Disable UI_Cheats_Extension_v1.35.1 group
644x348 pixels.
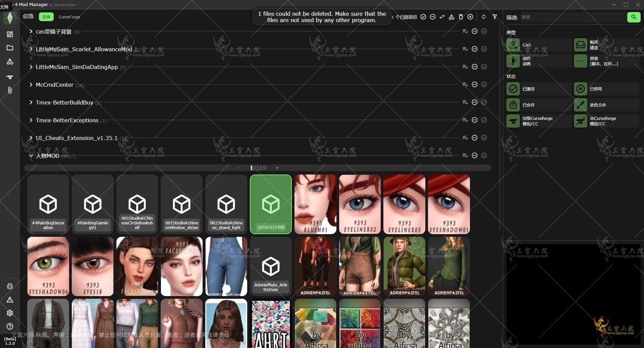tap(475, 138)
